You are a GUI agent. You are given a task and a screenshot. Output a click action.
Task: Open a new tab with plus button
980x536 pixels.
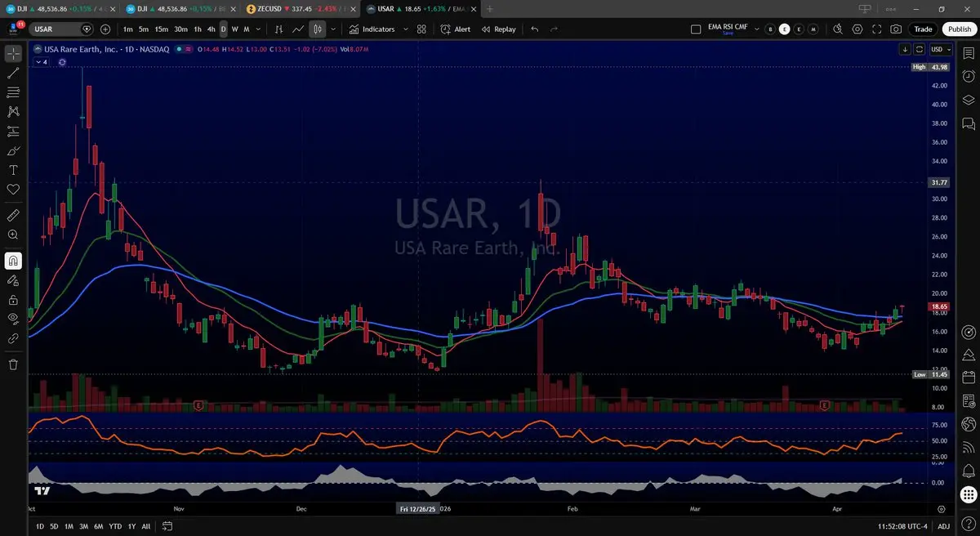point(489,8)
